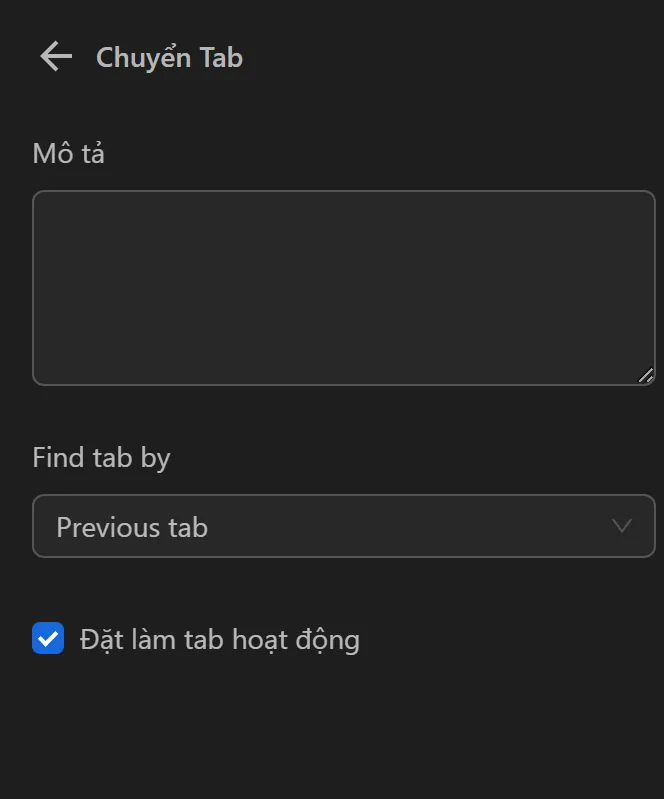Expand the Previous tab combo box
Image resolution: width=664 pixels, height=799 pixels.
(343, 526)
